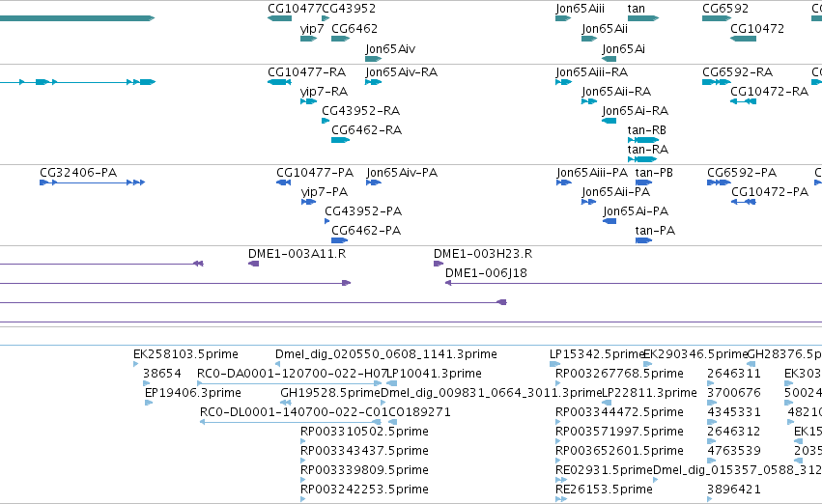Open the tan-PA protein label

click(x=655, y=231)
